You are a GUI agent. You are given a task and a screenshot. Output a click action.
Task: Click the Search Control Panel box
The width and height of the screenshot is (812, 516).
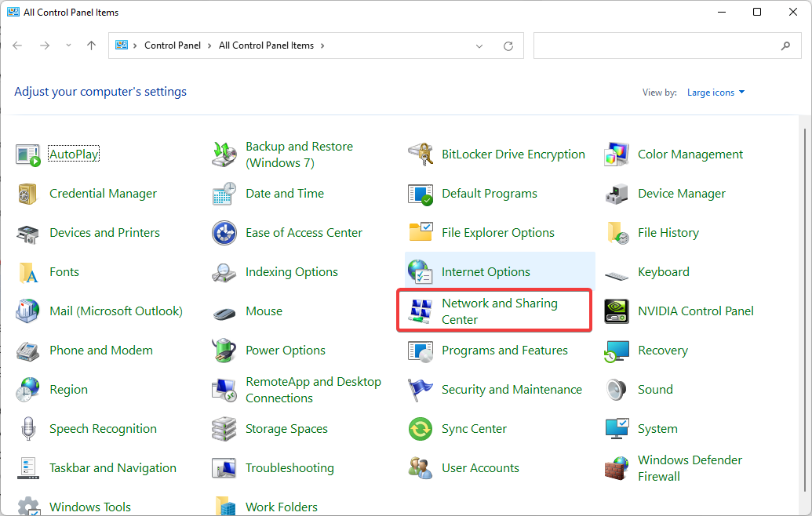pyautogui.click(x=667, y=45)
